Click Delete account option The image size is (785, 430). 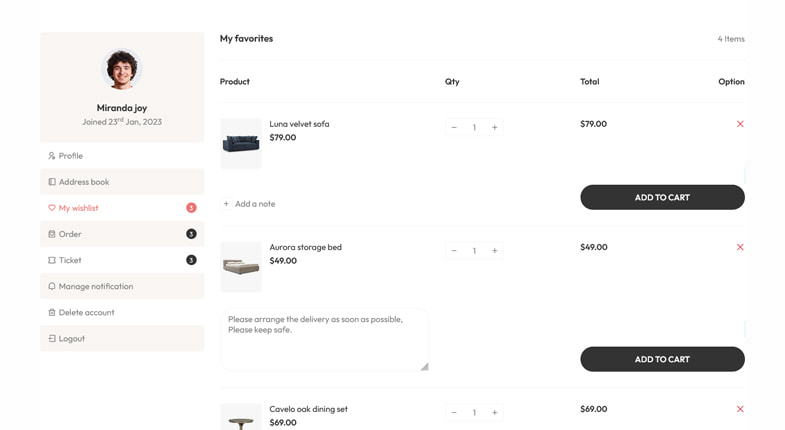(86, 312)
